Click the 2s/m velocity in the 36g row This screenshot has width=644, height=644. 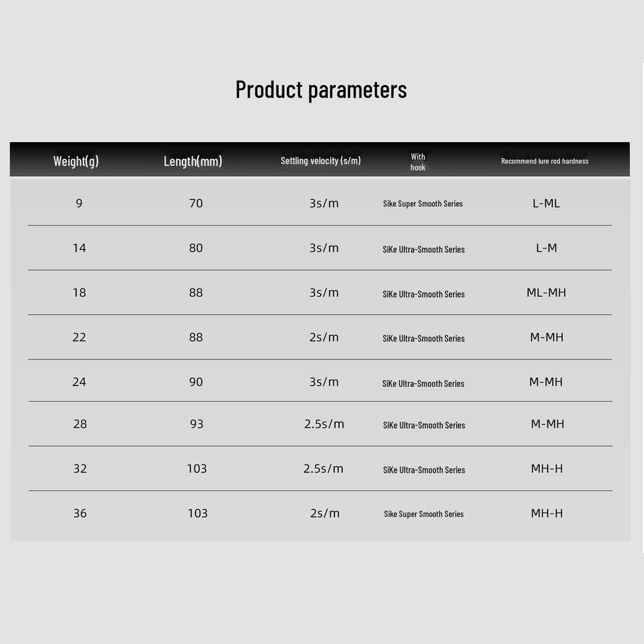pos(325,513)
